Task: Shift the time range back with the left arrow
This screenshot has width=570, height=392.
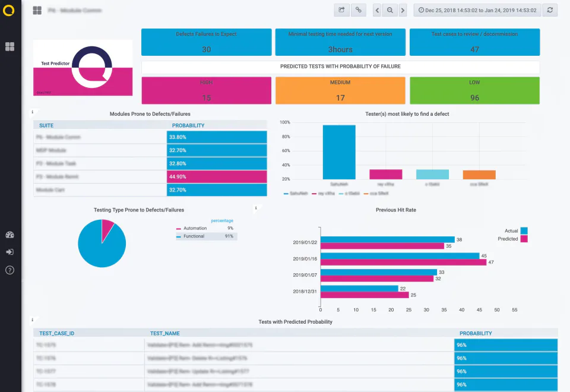Action: (x=377, y=10)
